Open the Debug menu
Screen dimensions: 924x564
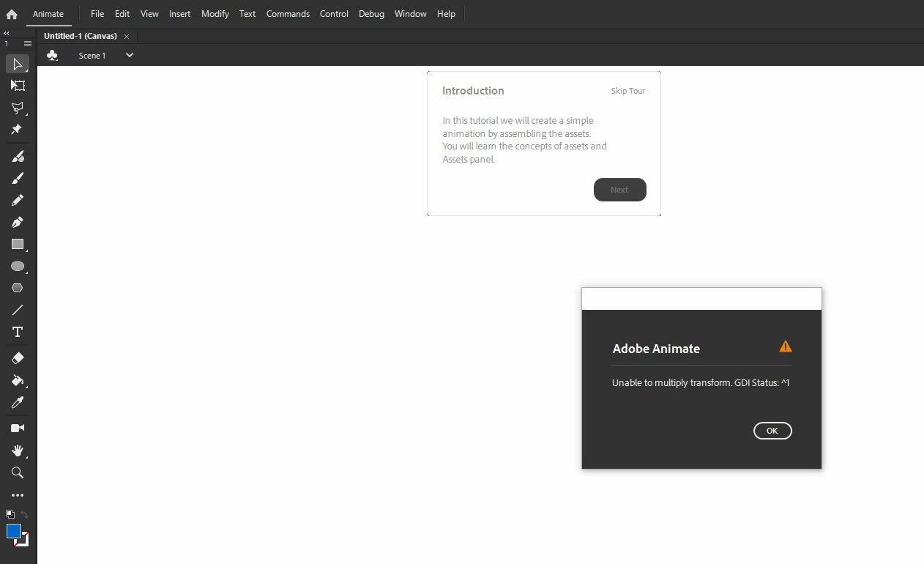click(371, 14)
